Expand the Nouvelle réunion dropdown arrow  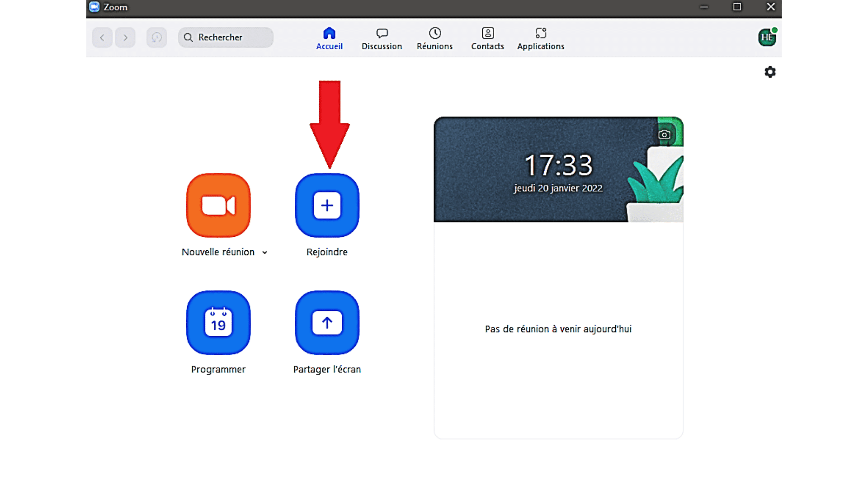[265, 253]
